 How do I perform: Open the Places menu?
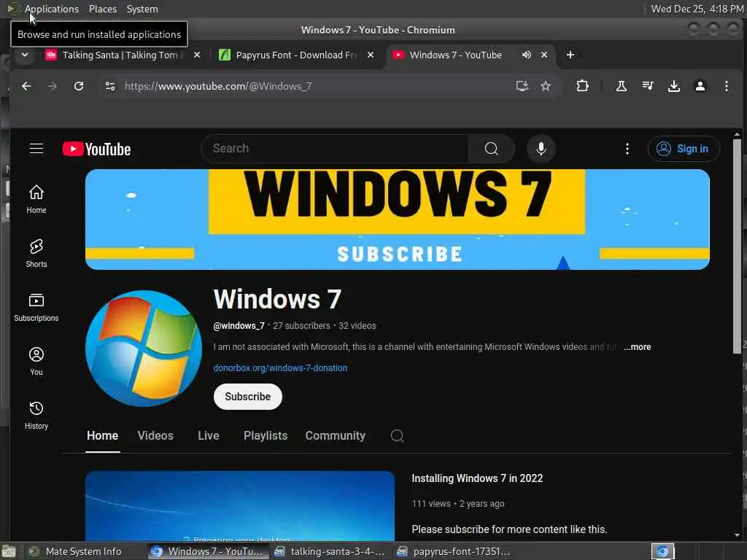pos(102,9)
